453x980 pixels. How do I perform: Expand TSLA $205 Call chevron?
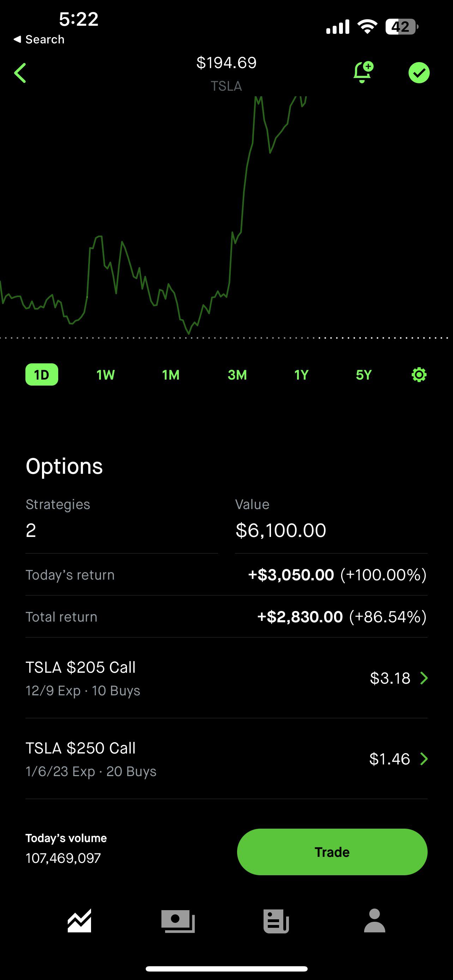click(424, 678)
